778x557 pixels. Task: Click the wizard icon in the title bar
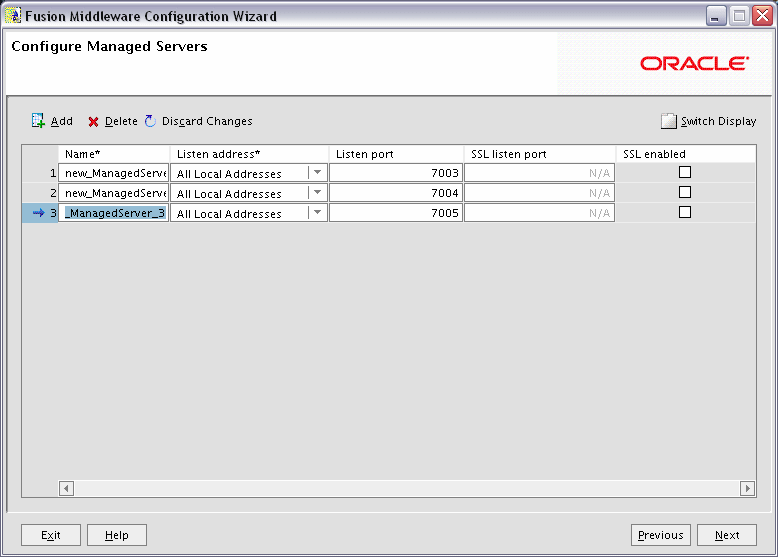click(x=13, y=15)
